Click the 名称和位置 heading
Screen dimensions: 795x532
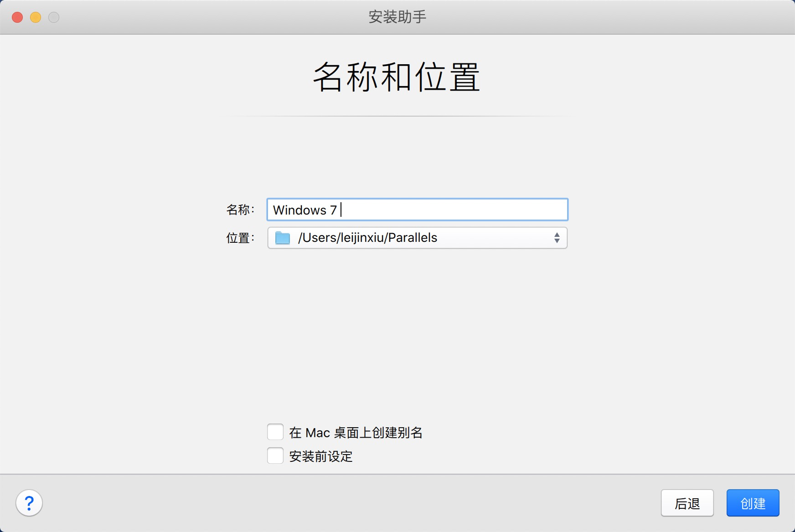pos(397,77)
